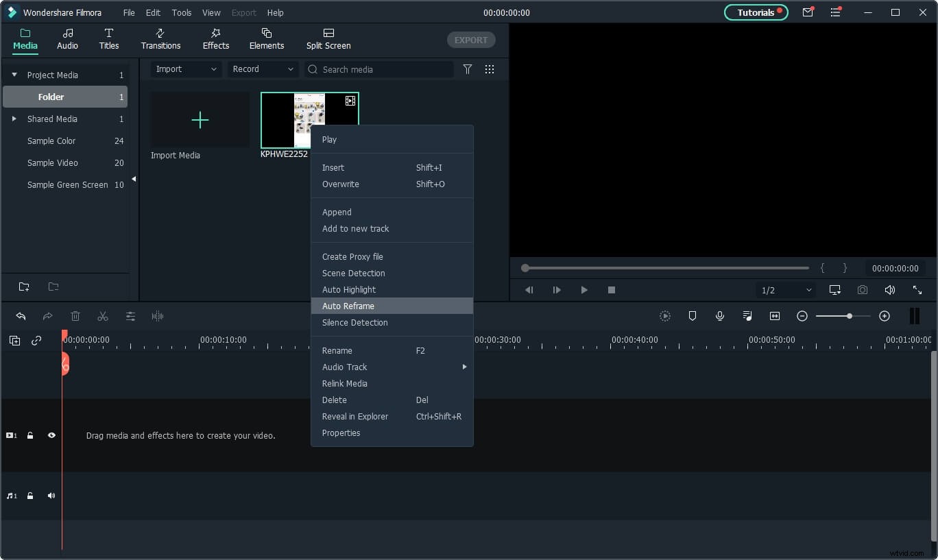Undo the last action
938x560 pixels.
click(21, 316)
